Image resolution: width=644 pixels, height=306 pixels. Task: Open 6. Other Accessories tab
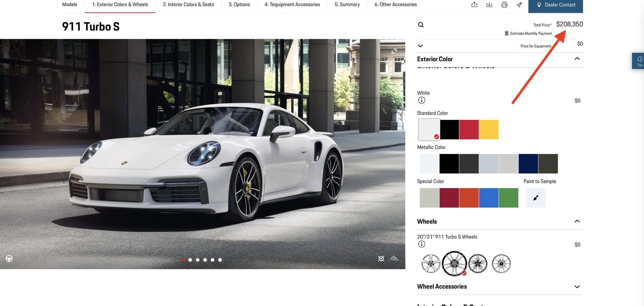(396, 5)
